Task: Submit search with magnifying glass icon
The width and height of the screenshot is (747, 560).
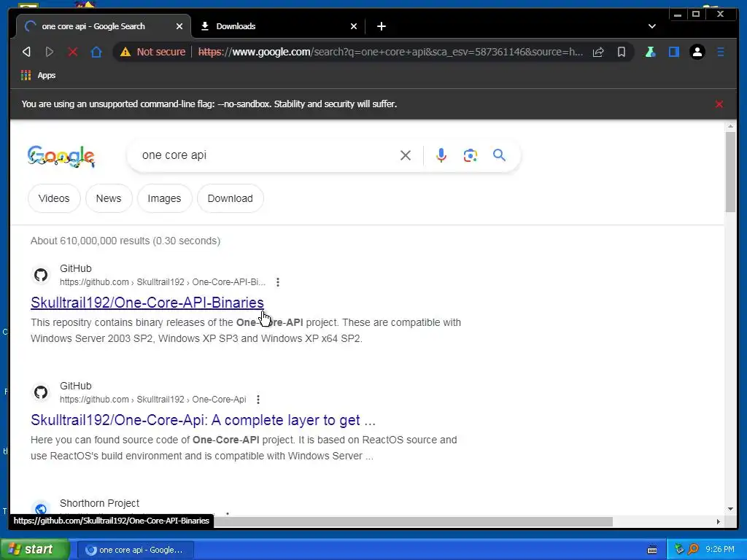Action: (499, 155)
